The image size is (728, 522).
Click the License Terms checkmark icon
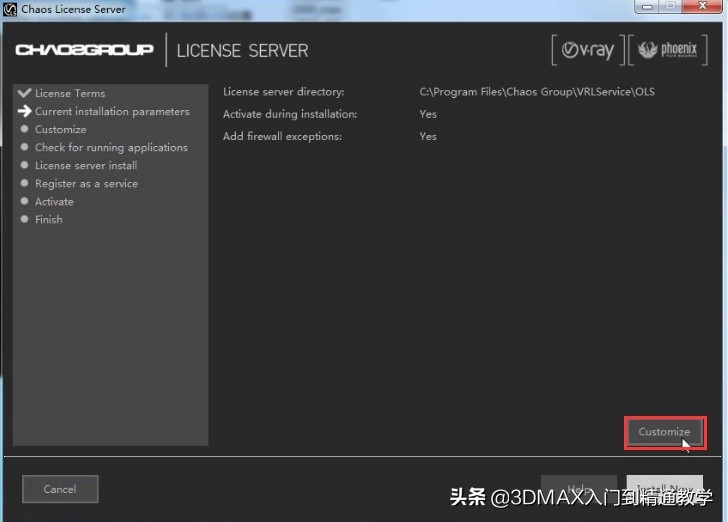24,92
